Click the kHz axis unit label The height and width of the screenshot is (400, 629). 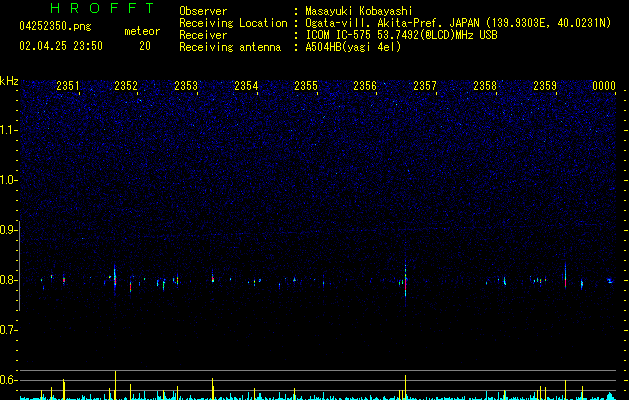pos(9,81)
